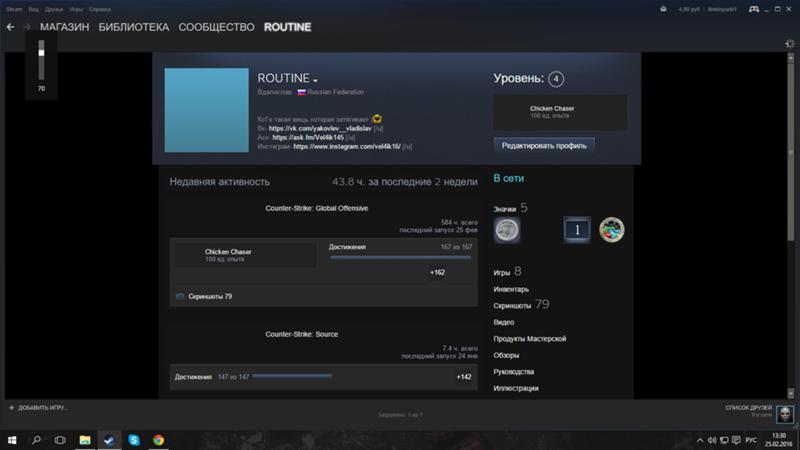The image size is (800, 450).
Task: Open File Explorer from the taskbar
Action: point(85,440)
